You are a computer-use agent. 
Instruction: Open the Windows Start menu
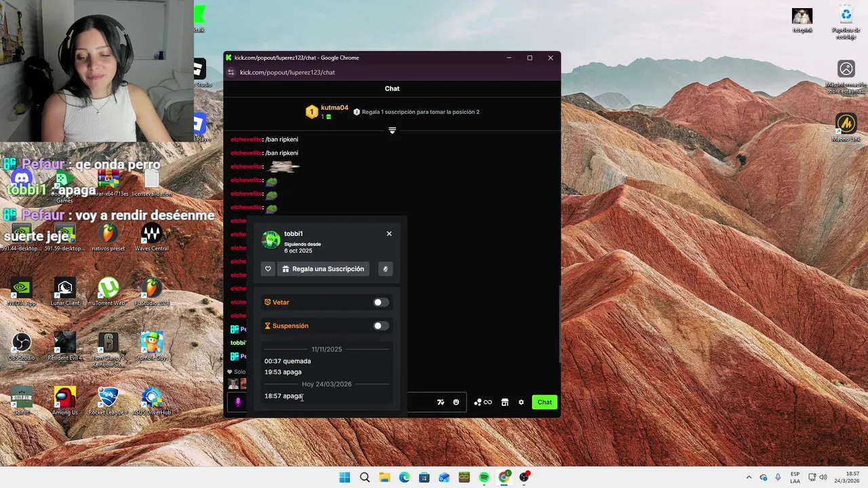point(344,477)
